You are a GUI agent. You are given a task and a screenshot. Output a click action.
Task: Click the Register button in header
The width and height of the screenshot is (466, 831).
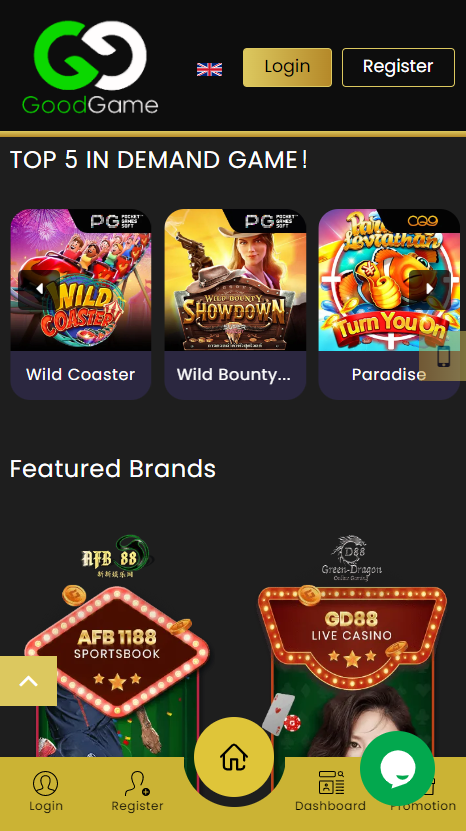pos(398,67)
